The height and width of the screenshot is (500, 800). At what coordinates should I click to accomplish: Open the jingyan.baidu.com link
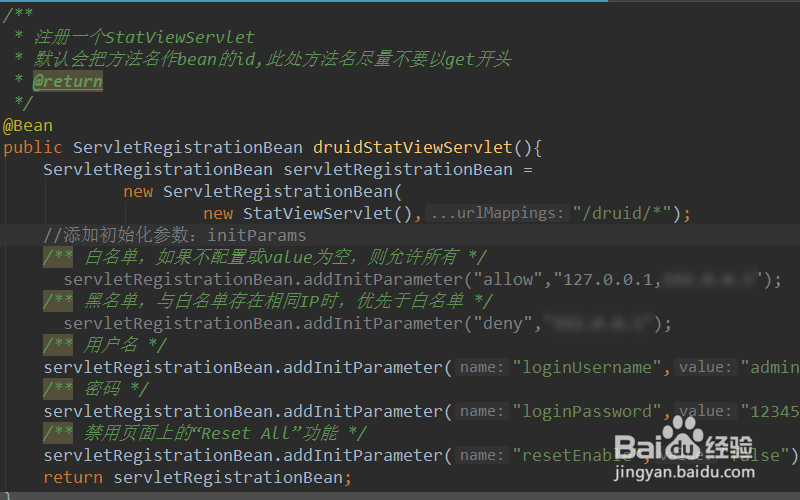[x=684, y=472]
